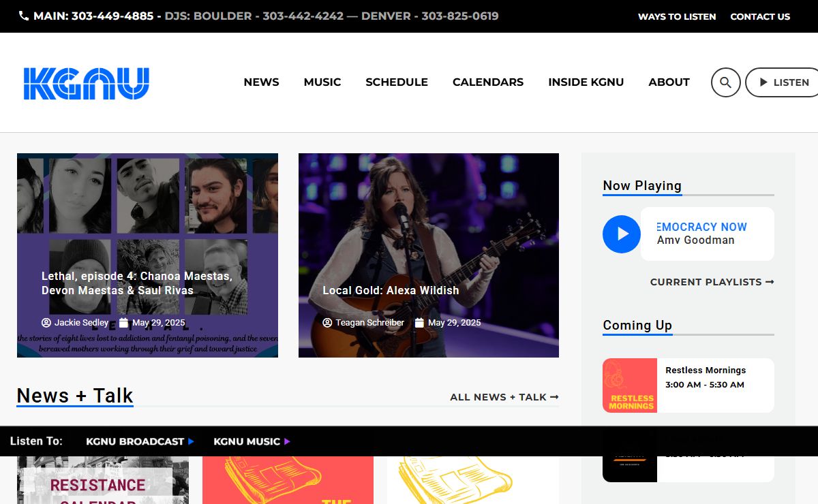This screenshot has width=818, height=504.
Task: View author Jackie Sedley
Action: (x=81, y=323)
